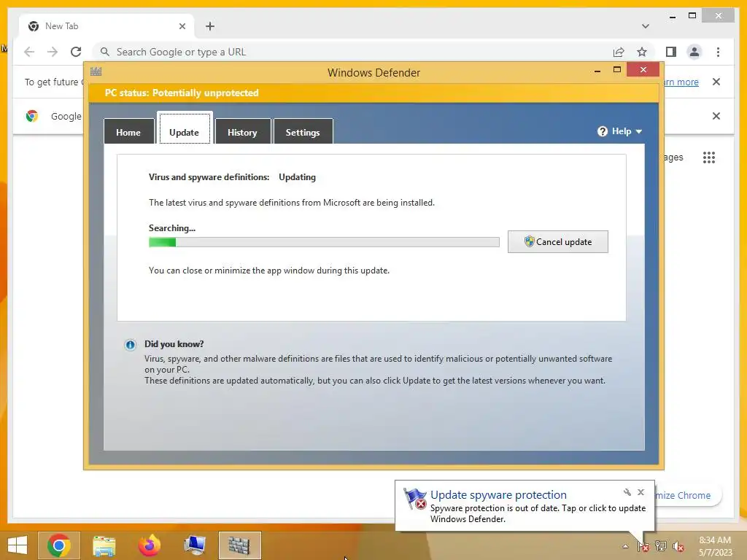Viewport: 747px width, 560px height.
Task: Open the Windows Start button
Action: [x=18, y=545]
